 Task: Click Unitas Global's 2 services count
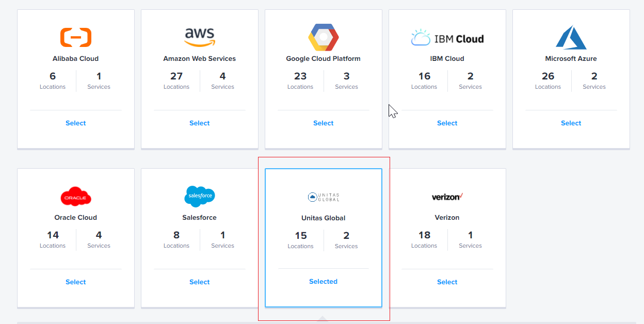click(346, 236)
